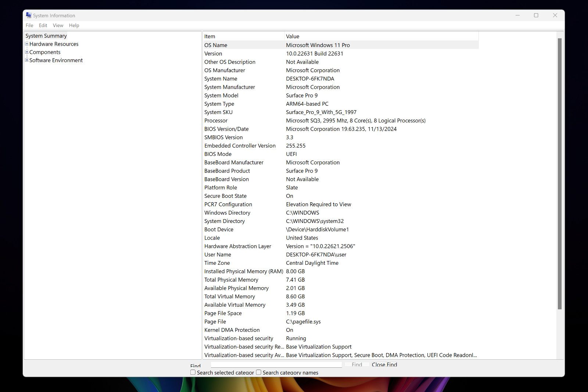This screenshot has height=392, width=588.
Task: Select the Available Physical Memory row label
Action: coord(236,288)
